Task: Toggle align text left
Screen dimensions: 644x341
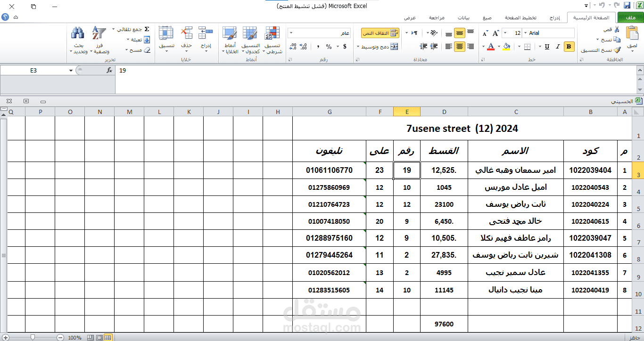Action: coord(448,47)
